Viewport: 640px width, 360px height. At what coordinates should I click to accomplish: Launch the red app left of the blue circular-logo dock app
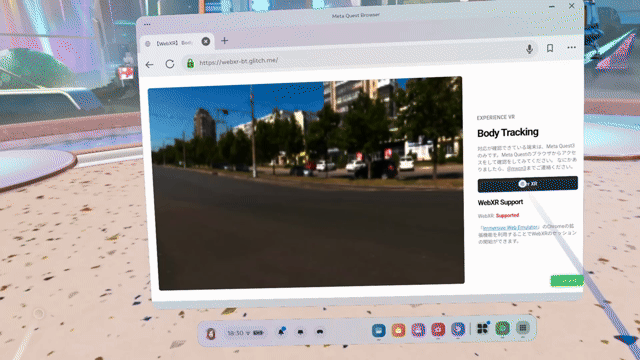[x=438, y=329]
